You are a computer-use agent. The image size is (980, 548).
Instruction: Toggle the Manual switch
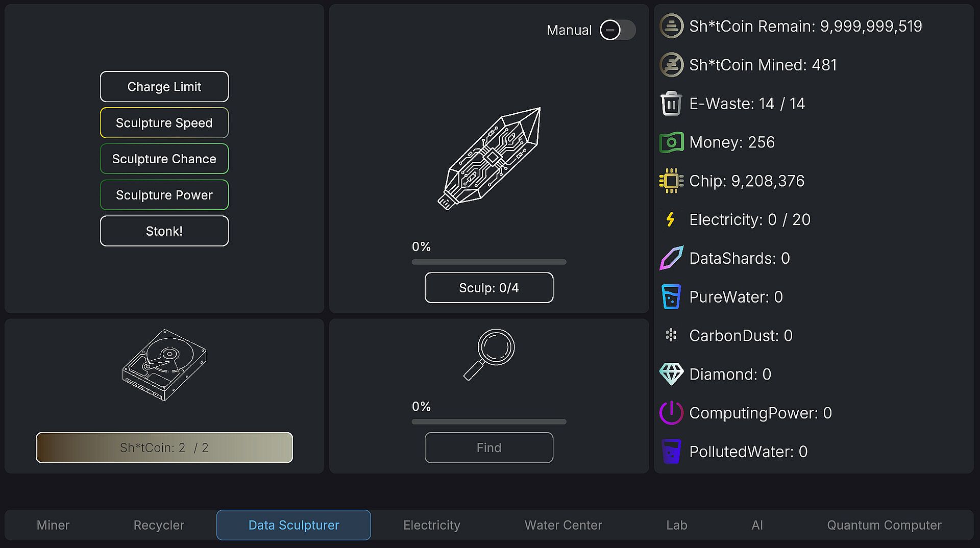click(x=618, y=30)
